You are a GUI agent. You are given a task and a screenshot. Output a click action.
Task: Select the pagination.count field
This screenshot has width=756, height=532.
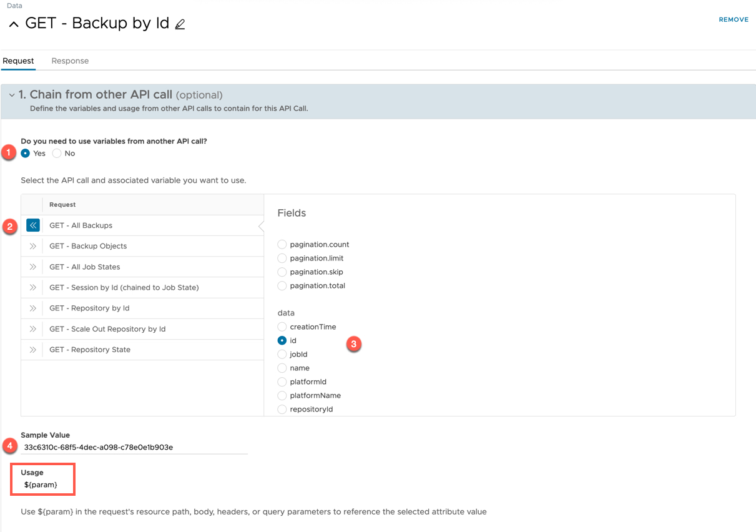pyautogui.click(x=282, y=245)
